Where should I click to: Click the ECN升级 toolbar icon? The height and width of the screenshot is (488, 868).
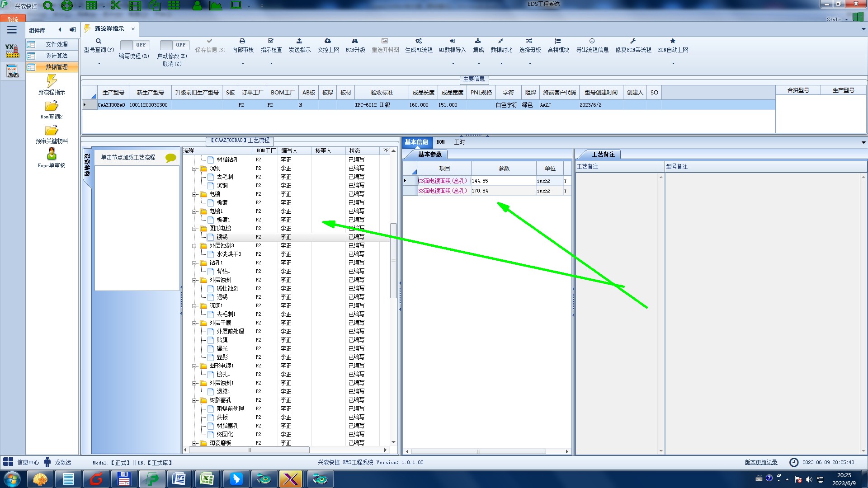(x=355, y=41)
